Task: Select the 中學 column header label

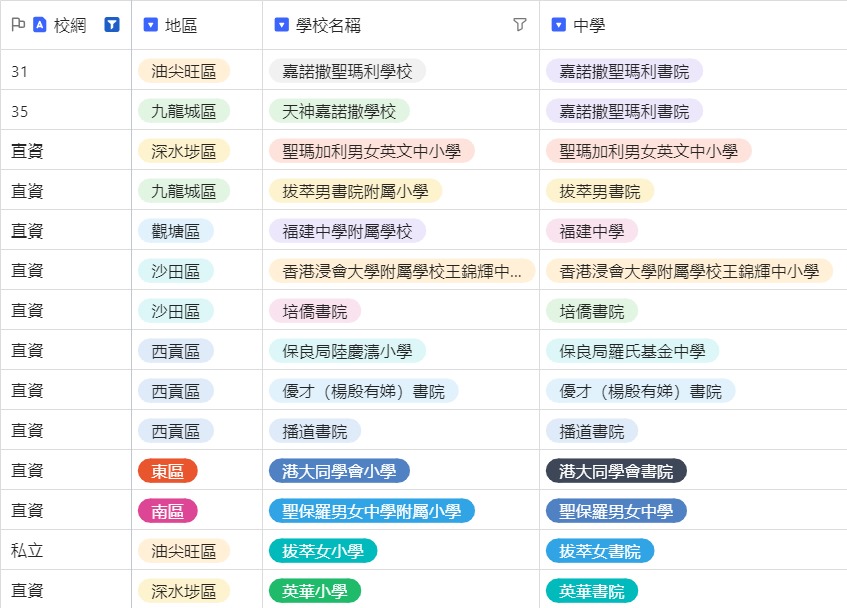Action: pyautogui.click(x=589, y=25)
